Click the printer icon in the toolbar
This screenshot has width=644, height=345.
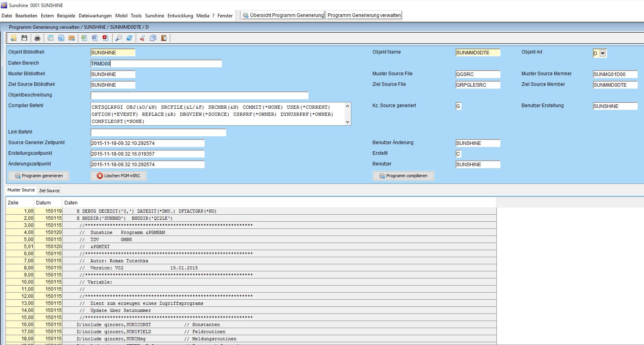(x=37, y=38)
